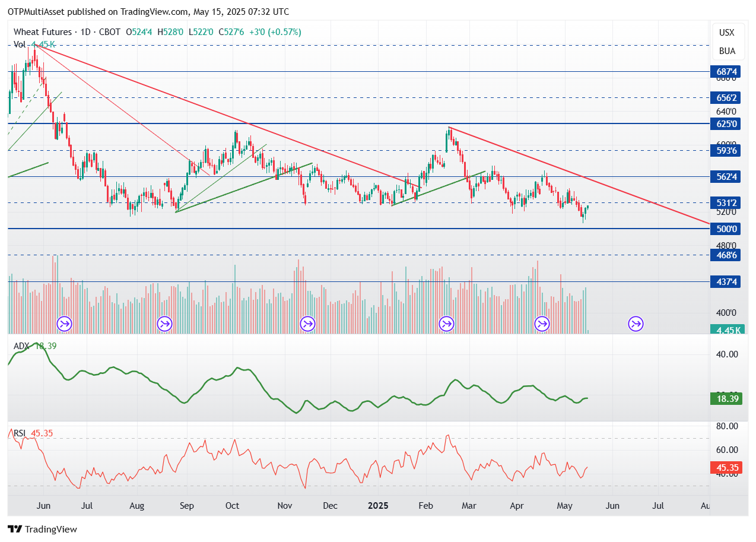Click the Vol indicator legend label

[x=20, y=45]
